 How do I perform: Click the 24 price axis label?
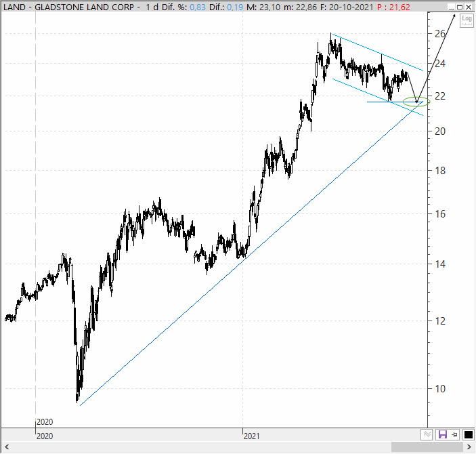(x=440, y=63)
